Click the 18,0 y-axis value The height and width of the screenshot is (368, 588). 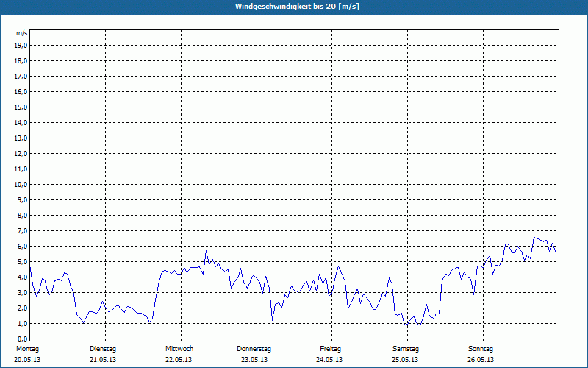(21, 61)
